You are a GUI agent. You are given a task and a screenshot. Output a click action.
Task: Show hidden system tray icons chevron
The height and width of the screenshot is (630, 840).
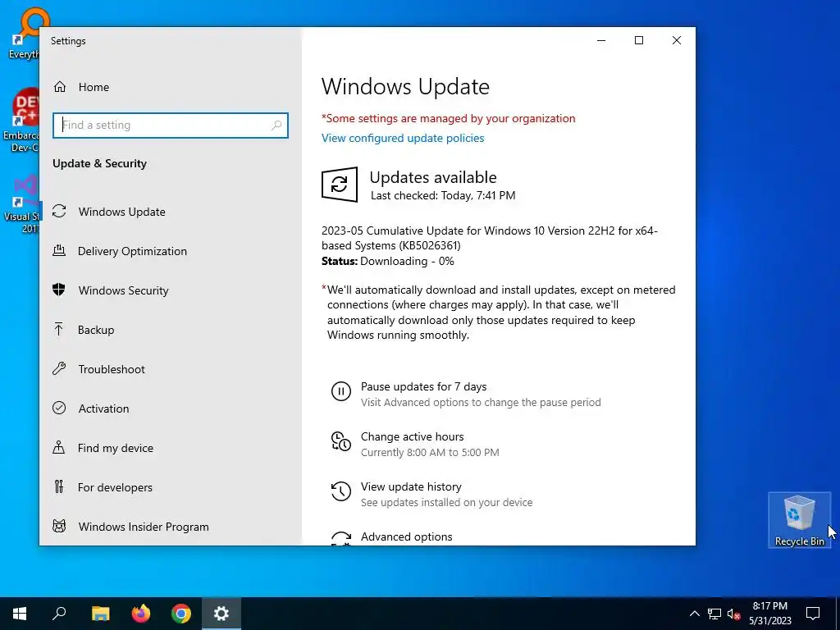click(694, 614)
